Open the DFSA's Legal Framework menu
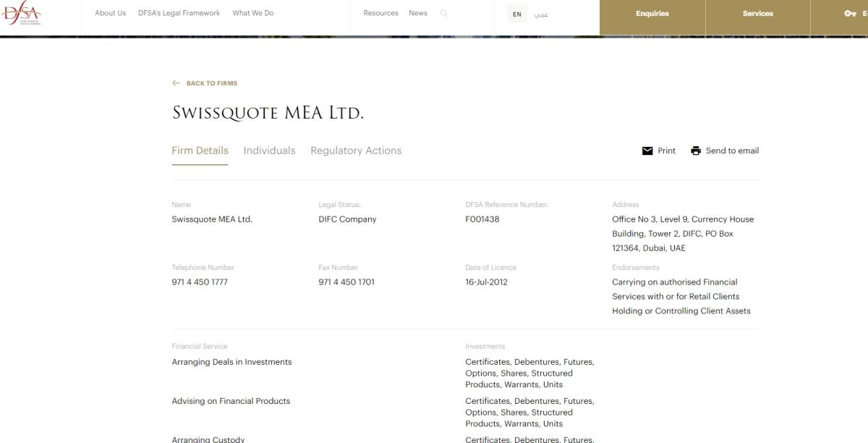Screen dimensions: 868x443 (x=179, y=13)
